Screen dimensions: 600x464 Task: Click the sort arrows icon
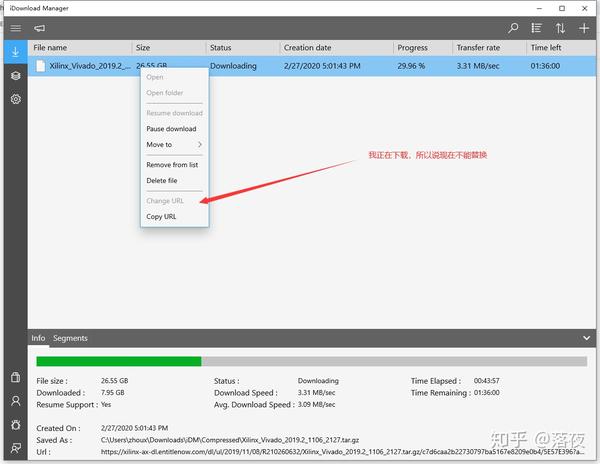(560, 28)
